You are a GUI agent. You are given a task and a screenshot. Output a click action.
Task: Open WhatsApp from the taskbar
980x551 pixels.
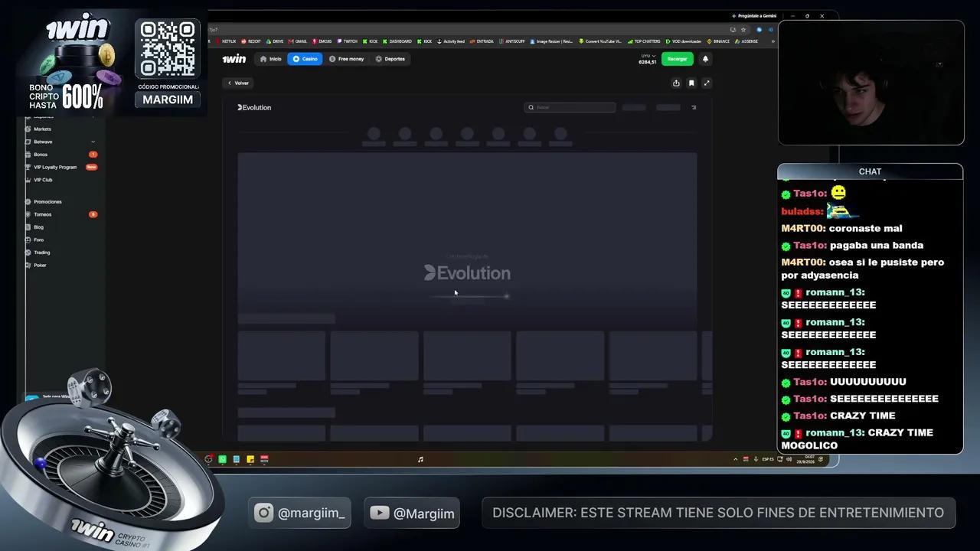pyautogui.click(x=222, y=459)
